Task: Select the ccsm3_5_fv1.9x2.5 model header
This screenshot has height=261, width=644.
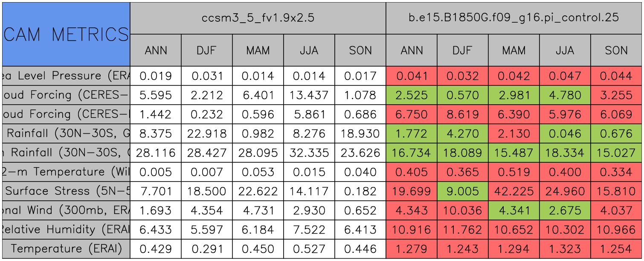Action: (x=258, y=18)
